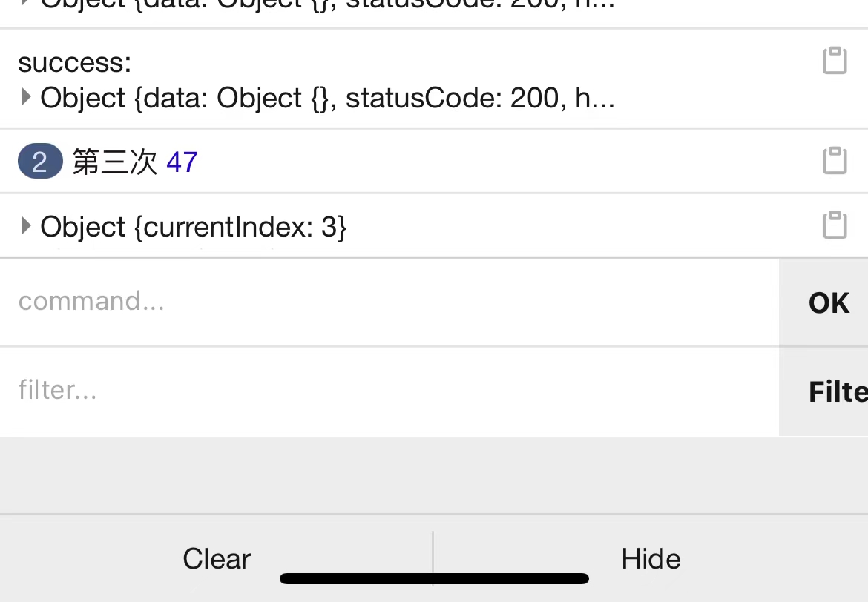The image size is (868, 602).
Task: Select the blue number 47 value
Action: click(182, 162)
